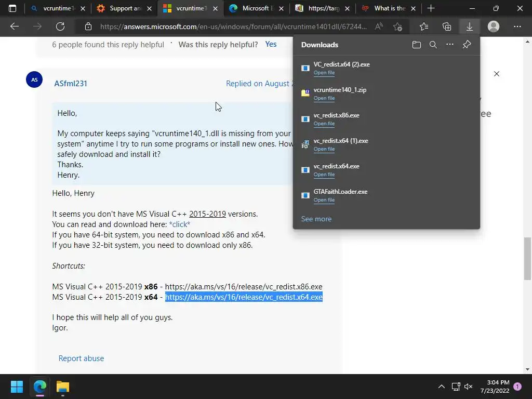
Task: Click the AS user avatar circle
Action: pos(34,79)
